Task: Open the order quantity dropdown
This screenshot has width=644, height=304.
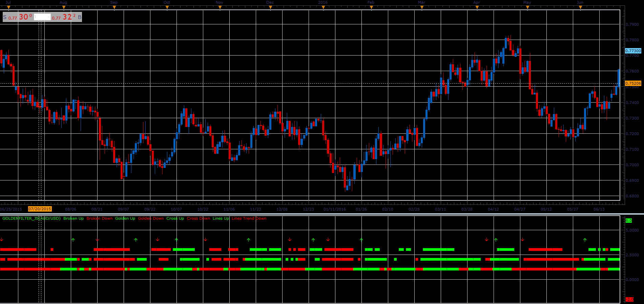Action: (42, 17)
